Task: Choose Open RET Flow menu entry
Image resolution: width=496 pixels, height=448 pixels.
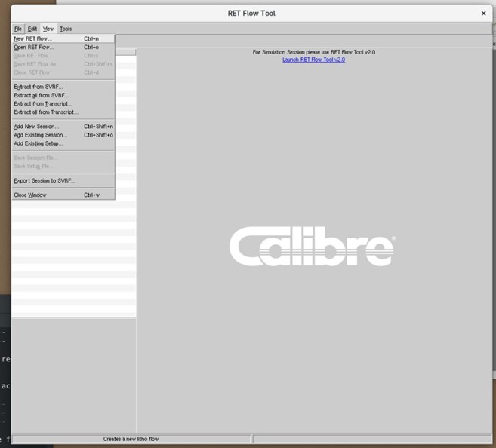Action: tap(63, 47)
